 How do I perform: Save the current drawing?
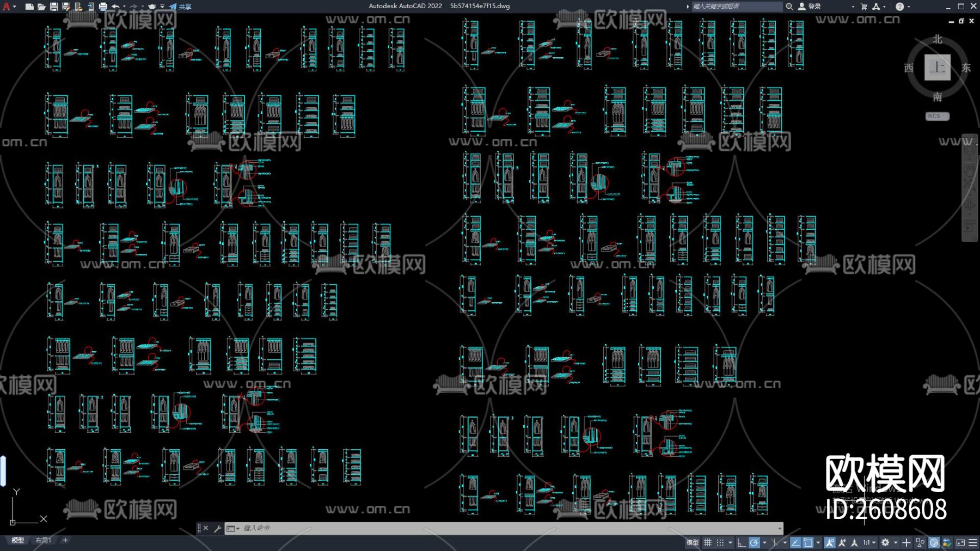click(x=54, y=7)
